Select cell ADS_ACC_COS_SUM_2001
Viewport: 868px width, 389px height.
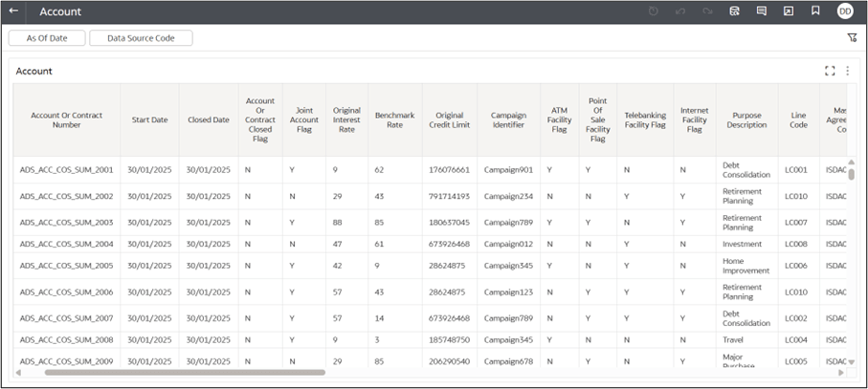coord(66,169)
